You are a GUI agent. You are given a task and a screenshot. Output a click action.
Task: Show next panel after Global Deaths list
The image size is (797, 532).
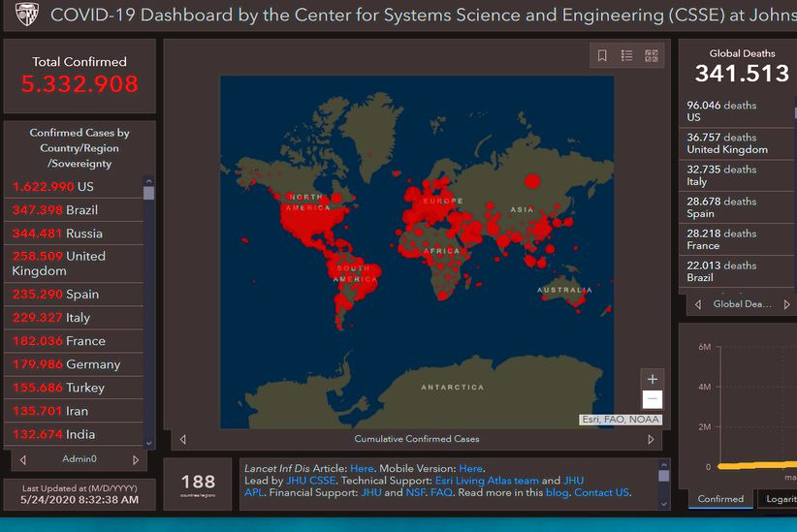pyautogui.click(x=787, y=304)
